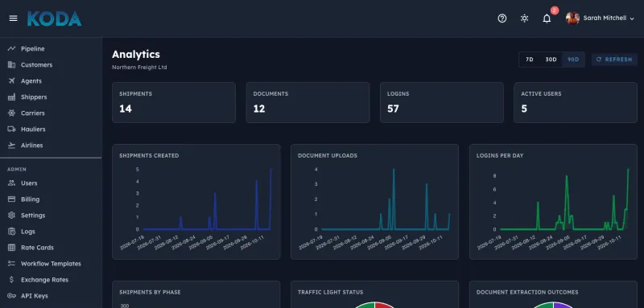Click the Analytics page heading
The height and width of the screenshot is (308, 644).
tap(136, 55)
